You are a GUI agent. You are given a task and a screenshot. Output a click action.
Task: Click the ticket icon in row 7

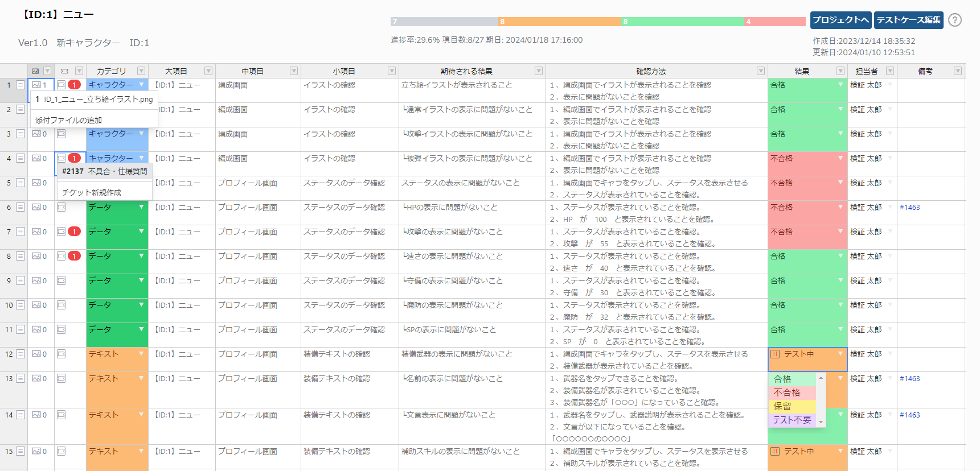pyautogui.click(x=61, y=232)
